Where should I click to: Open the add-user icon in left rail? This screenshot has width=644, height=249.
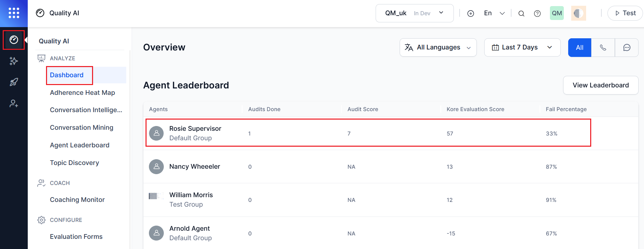[x=14, y=103]
